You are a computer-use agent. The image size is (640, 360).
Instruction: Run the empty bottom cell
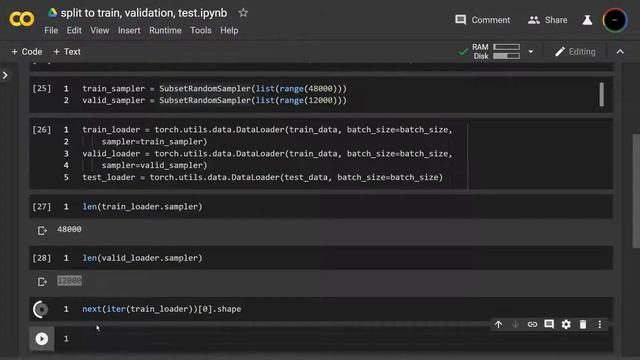(41, 339)
